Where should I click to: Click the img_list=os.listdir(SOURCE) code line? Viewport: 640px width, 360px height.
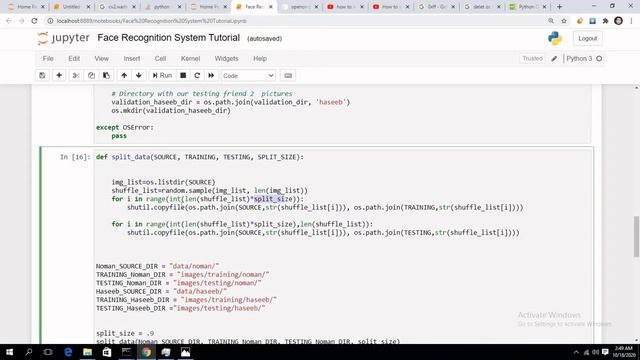tap(163, 182)
